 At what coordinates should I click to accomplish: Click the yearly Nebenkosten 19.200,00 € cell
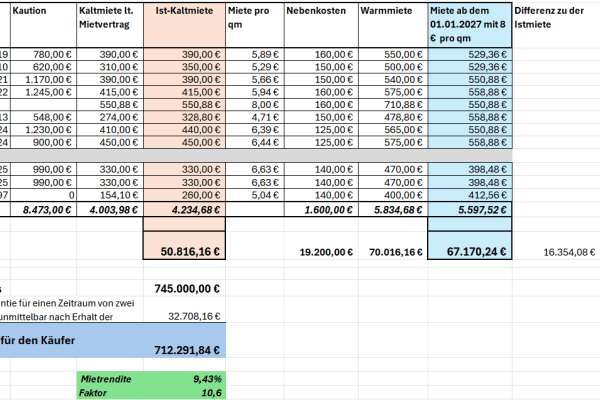[x=321, y=252]
